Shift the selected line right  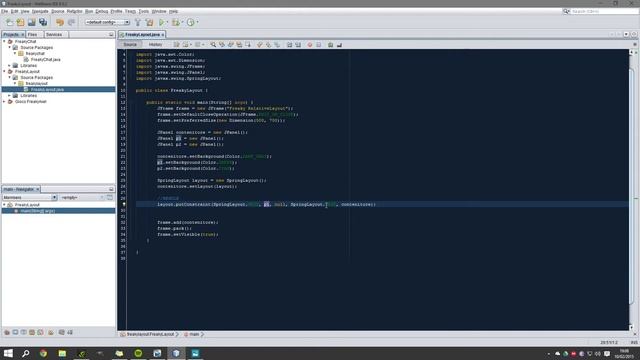[298, 44]
